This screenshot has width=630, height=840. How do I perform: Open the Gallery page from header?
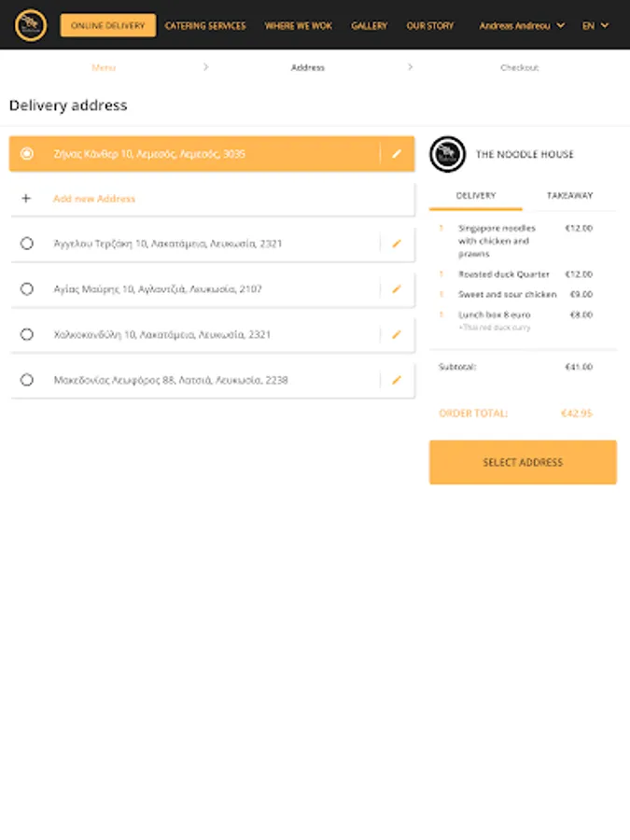click(369, 26)
